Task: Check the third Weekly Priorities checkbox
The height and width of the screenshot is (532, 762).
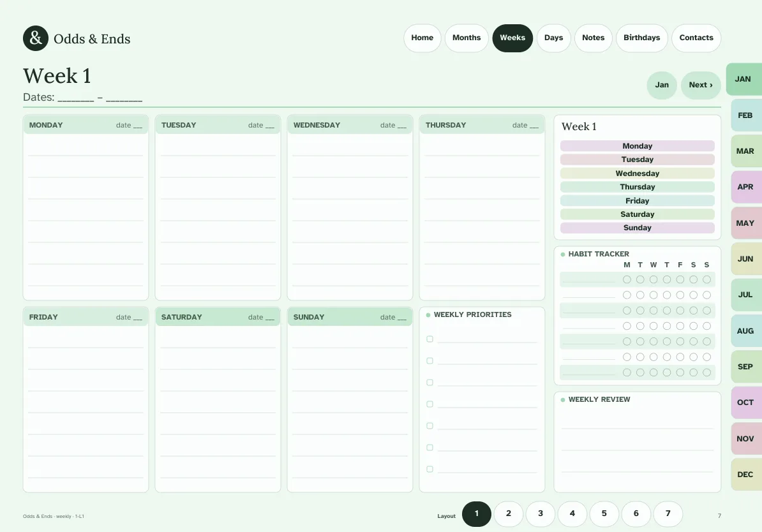Action: point(430,382)
